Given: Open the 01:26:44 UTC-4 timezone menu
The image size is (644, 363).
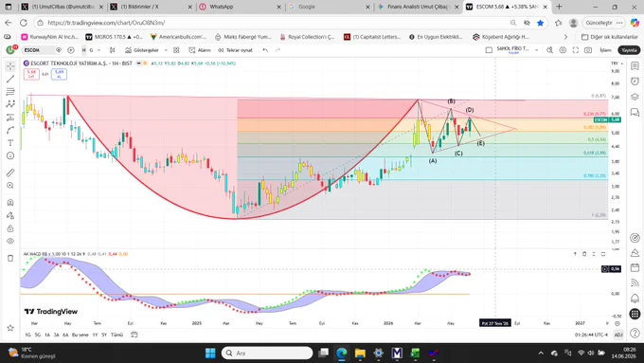Looking at the screenshot, I should point(591,336).
